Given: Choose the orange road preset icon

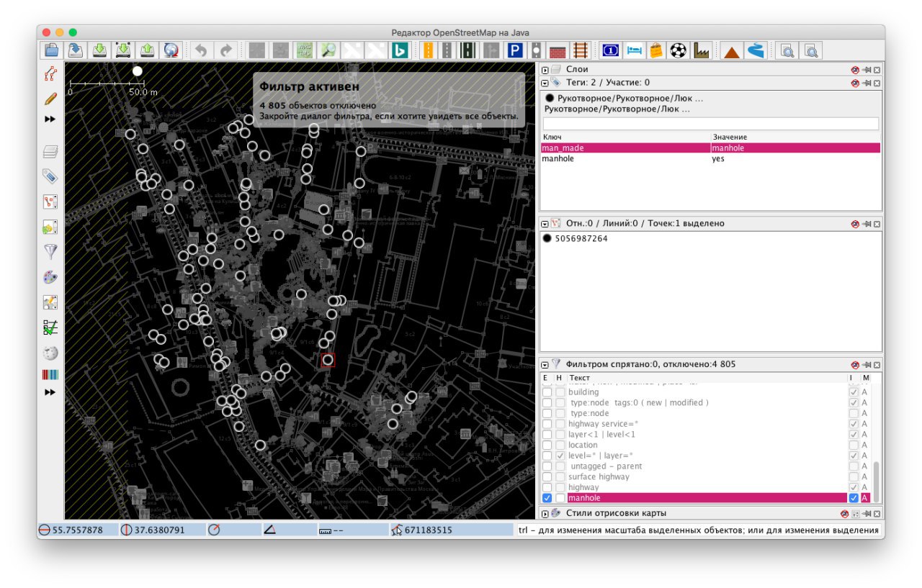Looking at the screenshot, I should pos(427,50).
